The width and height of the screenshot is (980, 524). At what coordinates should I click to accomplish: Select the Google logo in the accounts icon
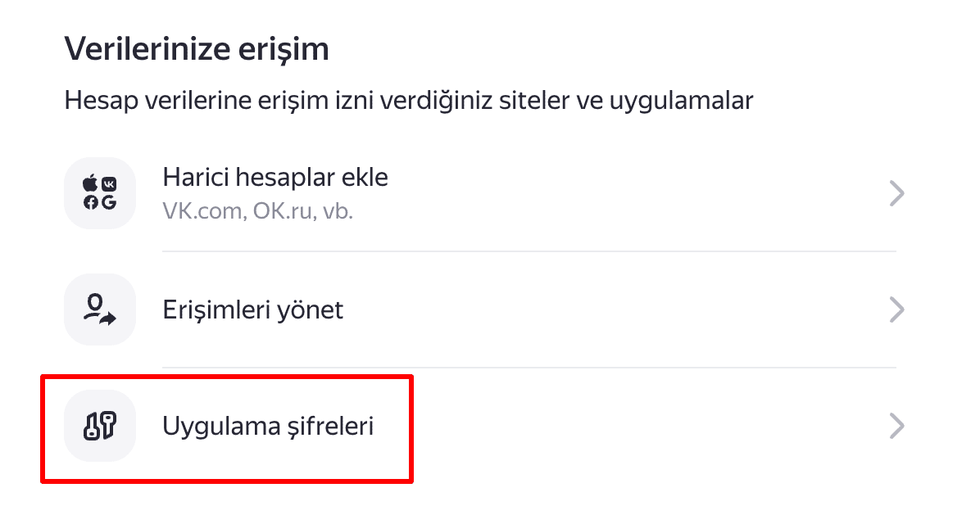click(x=110, y=201)
